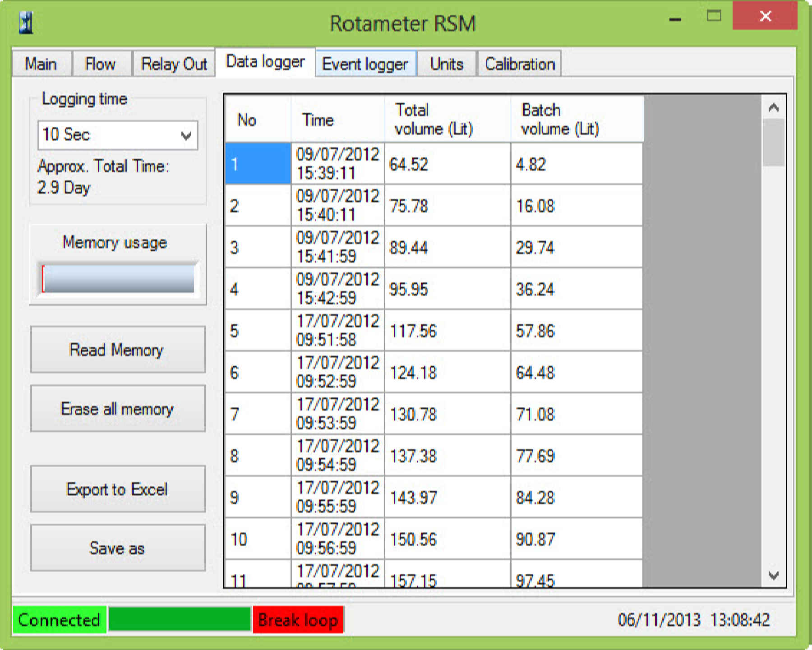Click Export to Excel button
Image resolution: width=812 pixels, height=650 pixels.
(117, 489)
